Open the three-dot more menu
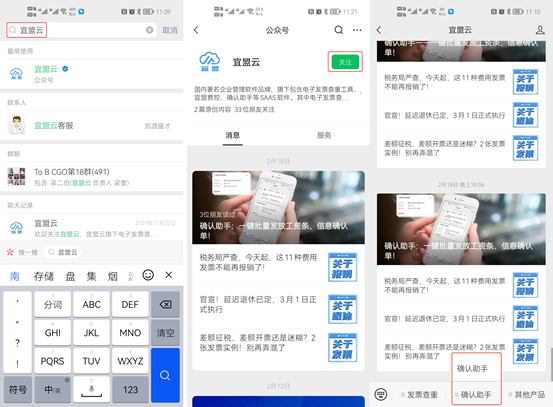 pos(357,30)
